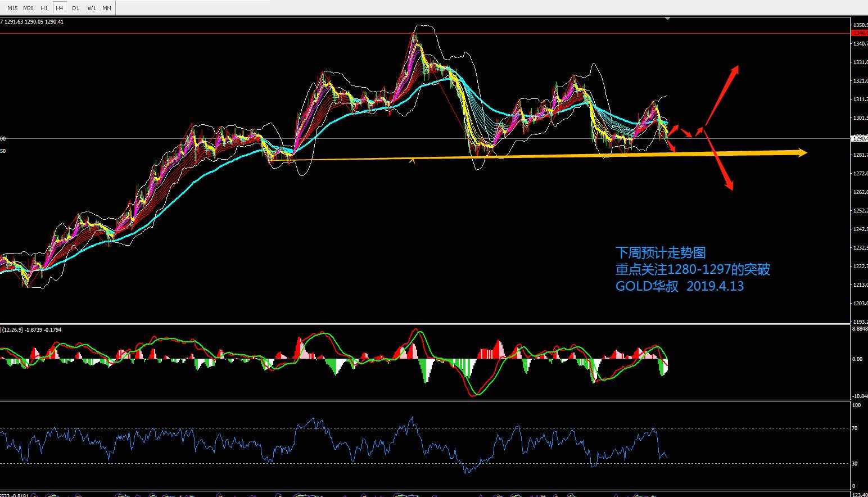Image resolution: width=868 pixels, height=497 pixels.
Task: Switch chart to M15 timeframe
Action: click(12, 8)
